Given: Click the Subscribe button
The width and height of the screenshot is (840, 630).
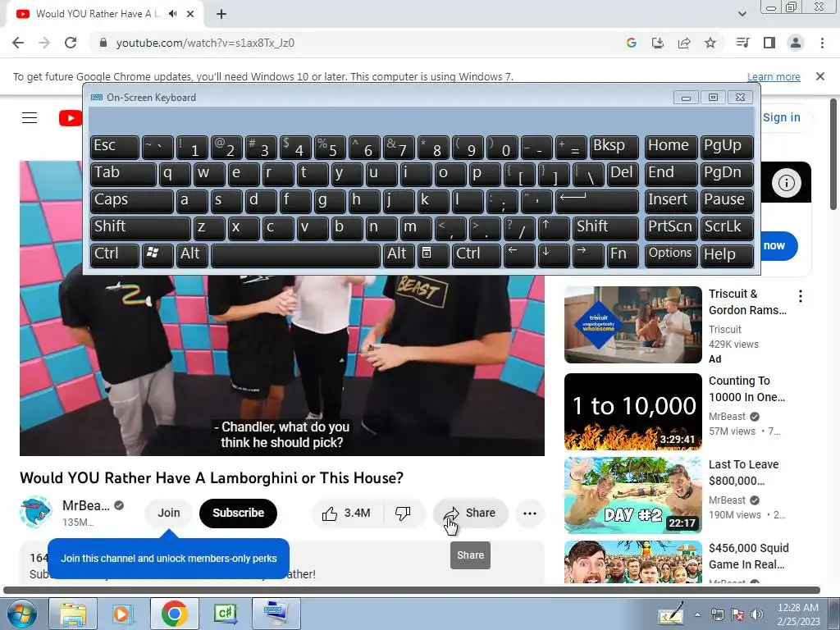Looking at the screenshot, I should click(238, 514).
